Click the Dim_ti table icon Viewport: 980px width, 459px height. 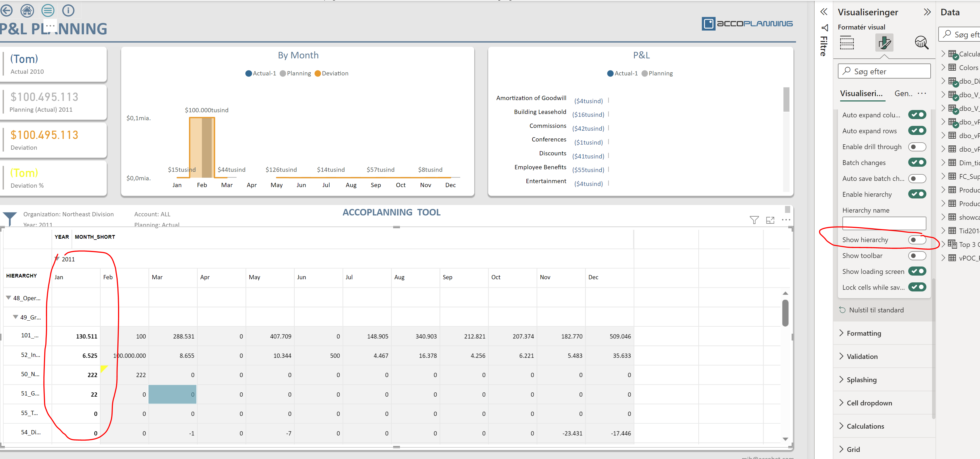click(x=952, y=163)
